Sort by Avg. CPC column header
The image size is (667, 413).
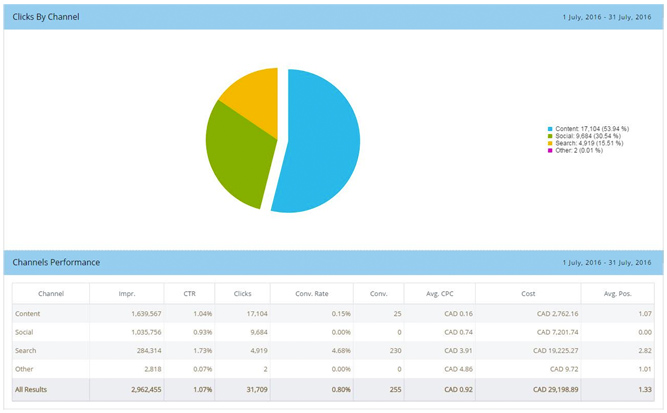point(440,293)
